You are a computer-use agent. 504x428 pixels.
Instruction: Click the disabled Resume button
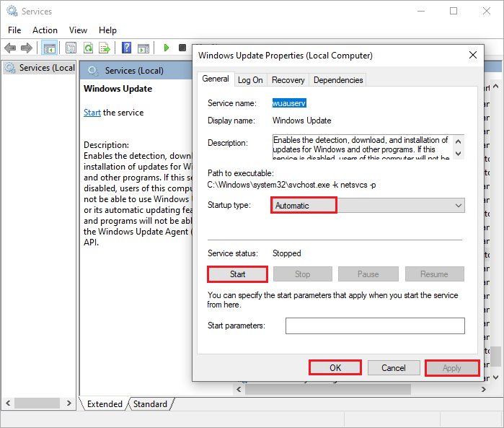pos(434,274)
